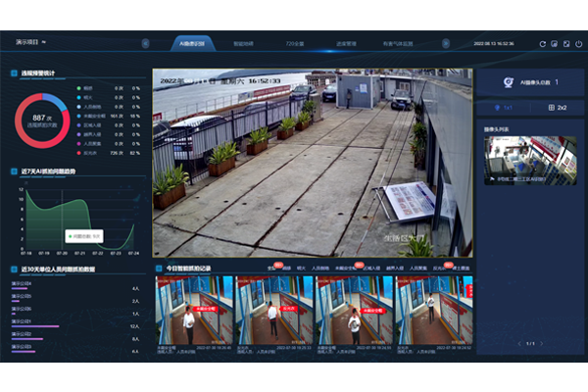Toggle fullscreen with the expand icon
588x392 pixels.
pyautogui.click(x=566, y=44)
